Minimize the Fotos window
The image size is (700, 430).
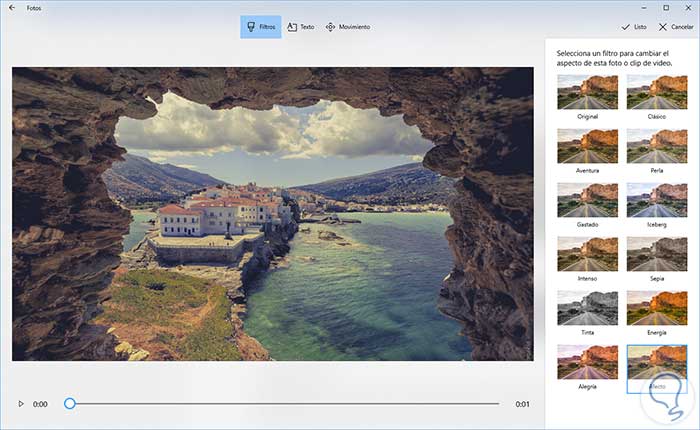point(644,8)
